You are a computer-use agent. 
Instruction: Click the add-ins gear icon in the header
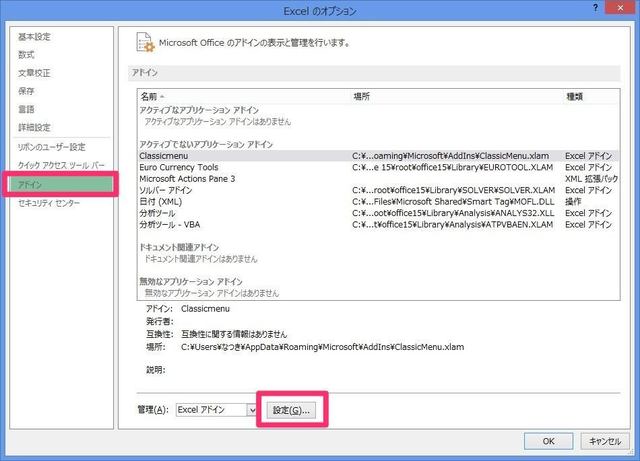(147, 45)
